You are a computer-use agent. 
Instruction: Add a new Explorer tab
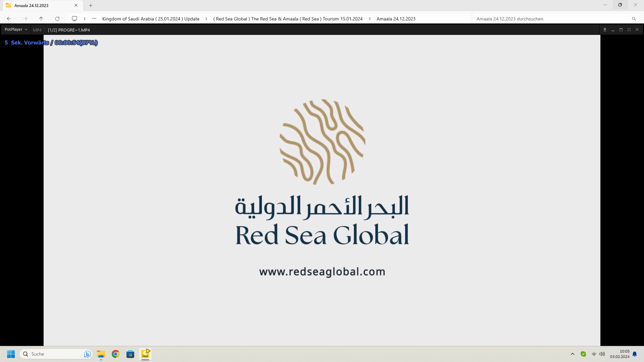click(x=91, y=5)
